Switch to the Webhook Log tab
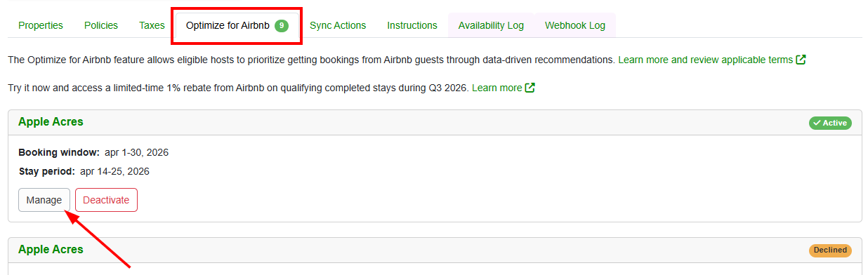The width and height of the screenshot is (868, 275). point(575,25)
